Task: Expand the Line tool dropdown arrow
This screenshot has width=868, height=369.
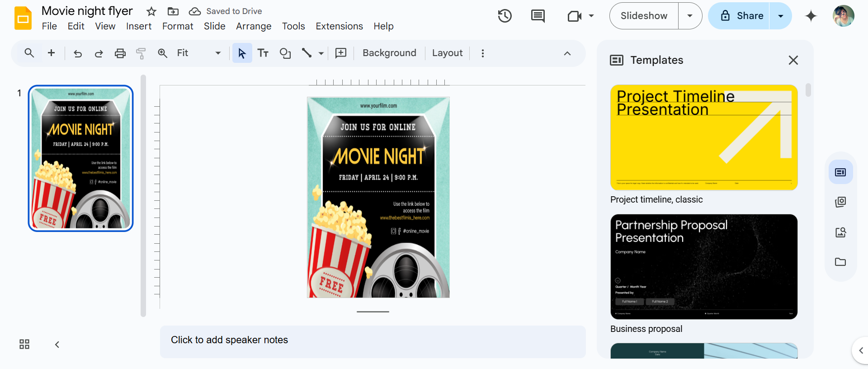Action: pos(321,53)
